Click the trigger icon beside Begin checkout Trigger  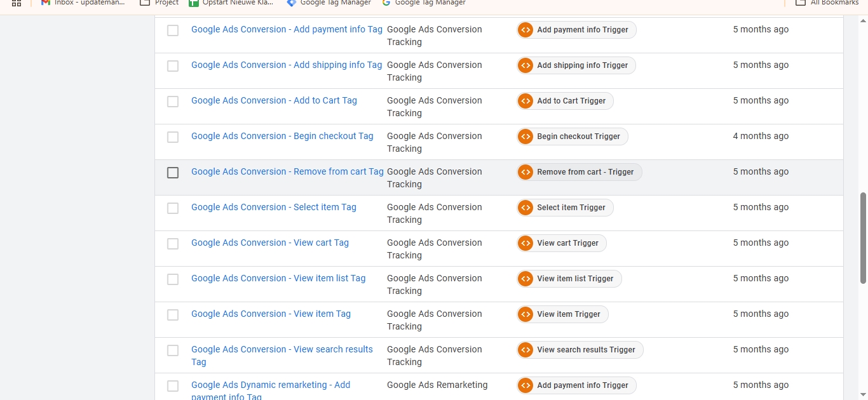(526, 137)
